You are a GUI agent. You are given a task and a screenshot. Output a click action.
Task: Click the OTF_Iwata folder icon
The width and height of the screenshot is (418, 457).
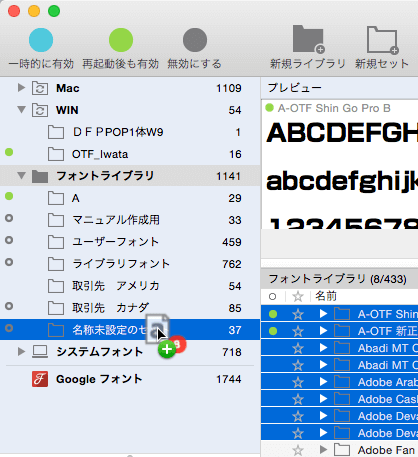pos(56,154)
